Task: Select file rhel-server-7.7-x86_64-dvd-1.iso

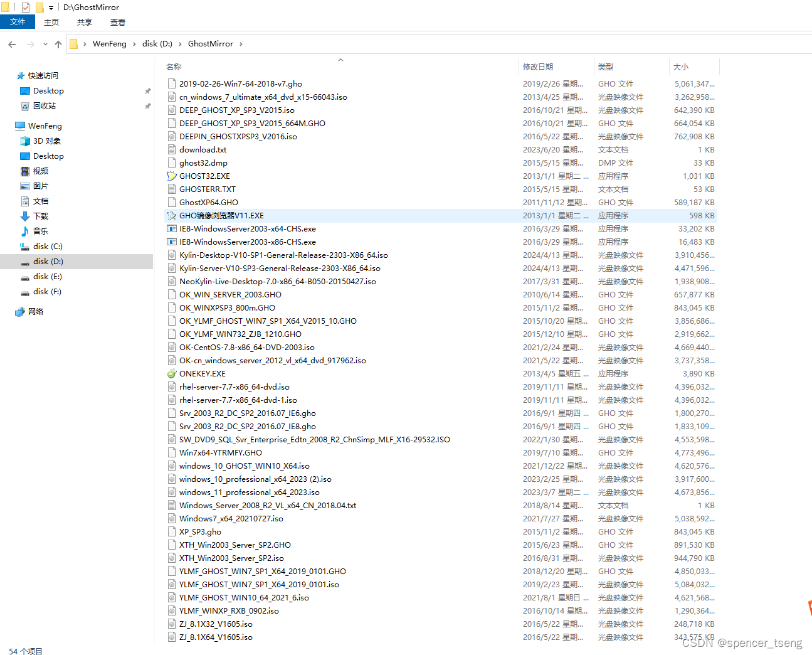Action: pos(238,400)
